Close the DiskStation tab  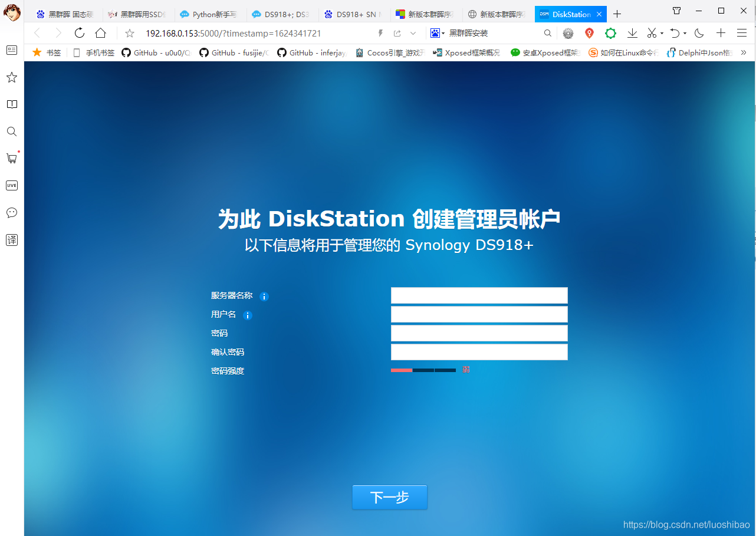click(x=599, y=14)
